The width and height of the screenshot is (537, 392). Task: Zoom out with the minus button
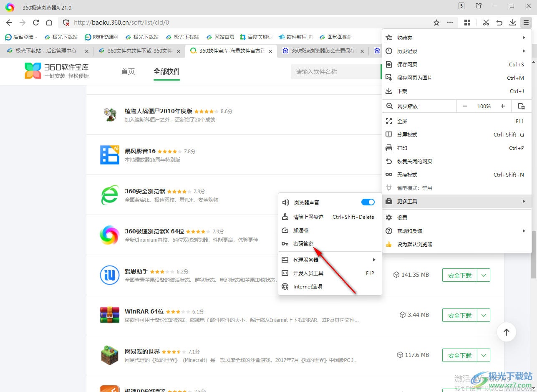(x=465, y=106)
